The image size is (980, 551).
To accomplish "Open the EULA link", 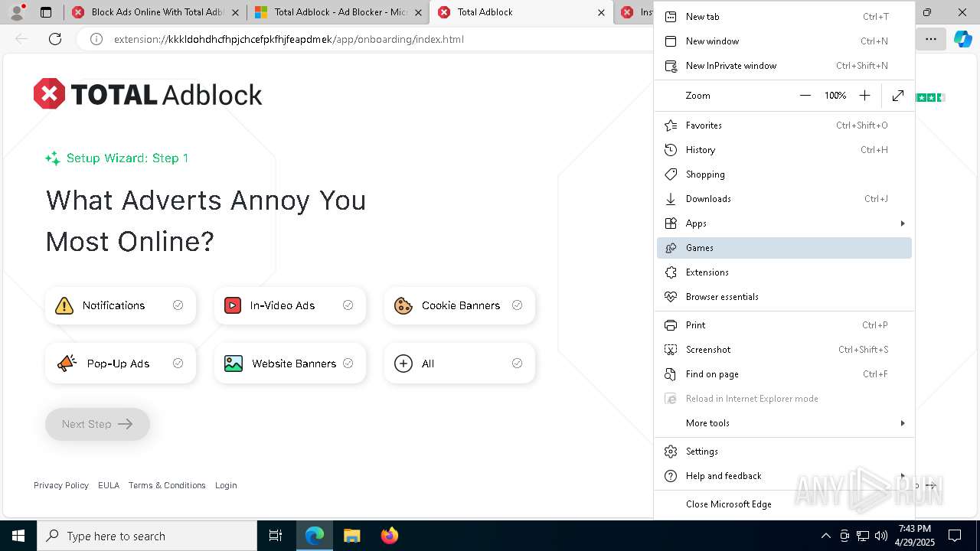I will click(109, 485).
